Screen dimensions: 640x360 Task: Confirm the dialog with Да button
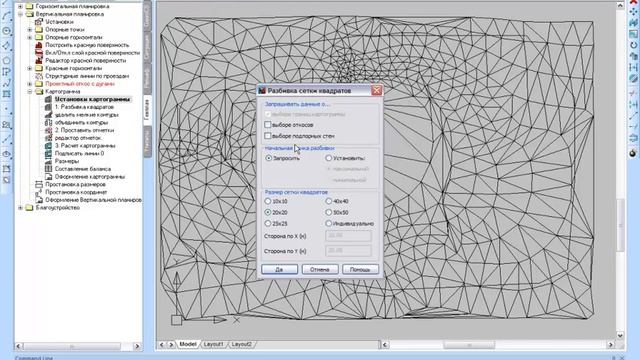coord(280,269)
